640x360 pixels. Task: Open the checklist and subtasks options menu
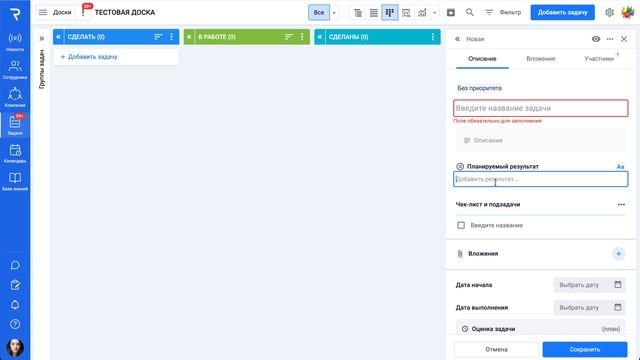coord(621,204)
